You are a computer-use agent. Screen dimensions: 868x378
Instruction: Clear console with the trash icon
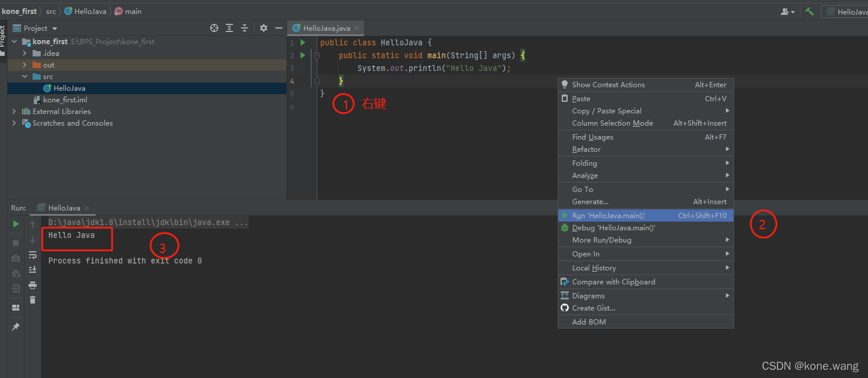point(33,300)
